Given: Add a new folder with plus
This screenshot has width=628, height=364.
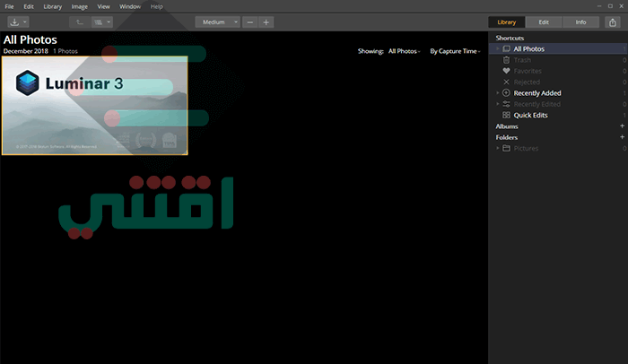Looking at the screenshot, I should (x=622, y=137).
